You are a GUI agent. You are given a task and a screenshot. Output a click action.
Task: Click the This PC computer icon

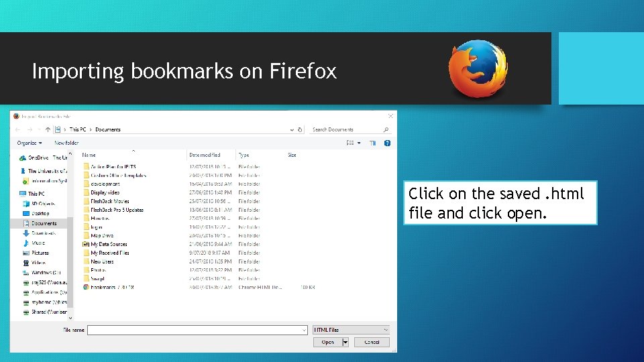click(23, 194)
